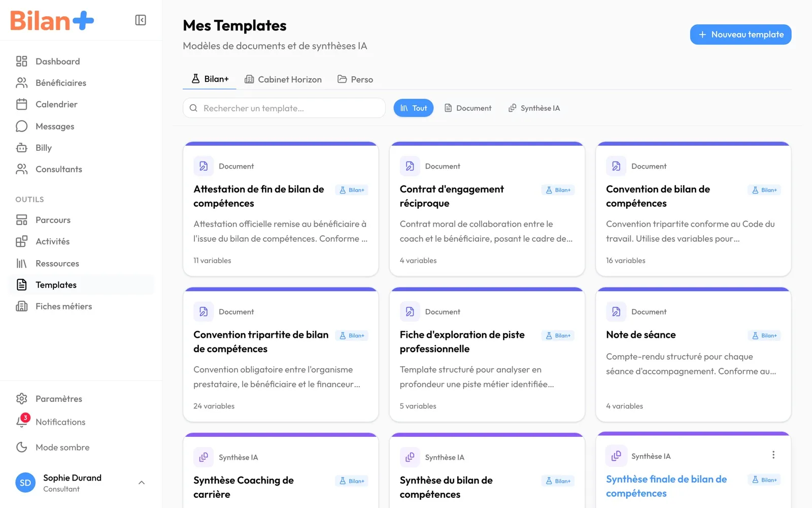Open Synthèse du bilan de compétences template
The width and height of the screenshot is (812, 508).
pos(487,471)
